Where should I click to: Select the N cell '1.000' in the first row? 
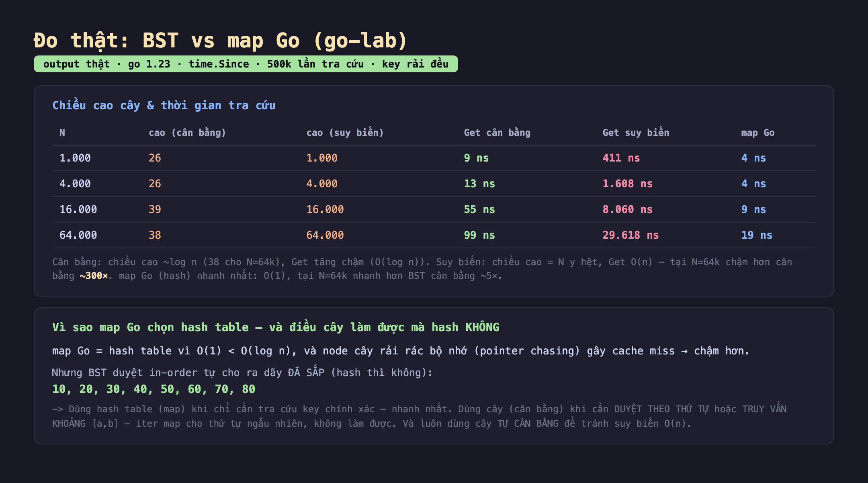click(x=75, y=158)
